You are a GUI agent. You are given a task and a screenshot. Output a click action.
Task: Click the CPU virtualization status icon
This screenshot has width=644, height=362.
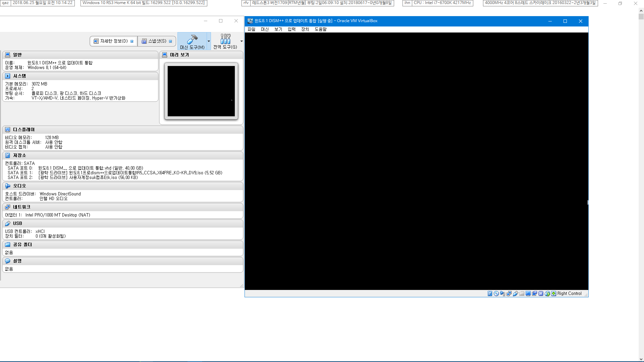[x=541, y=294]
